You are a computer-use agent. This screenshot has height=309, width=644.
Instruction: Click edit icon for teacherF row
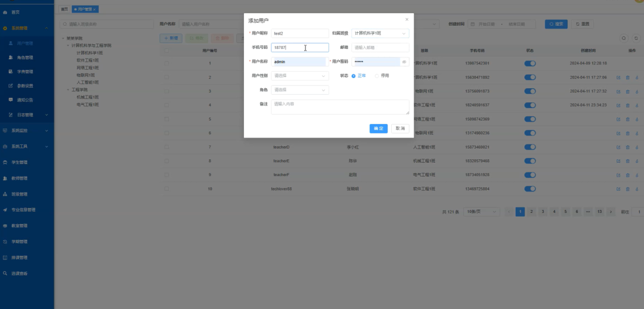tap(618, 175)
